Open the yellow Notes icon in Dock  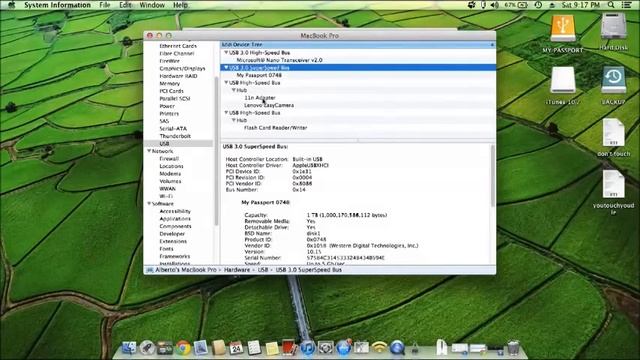272,348
